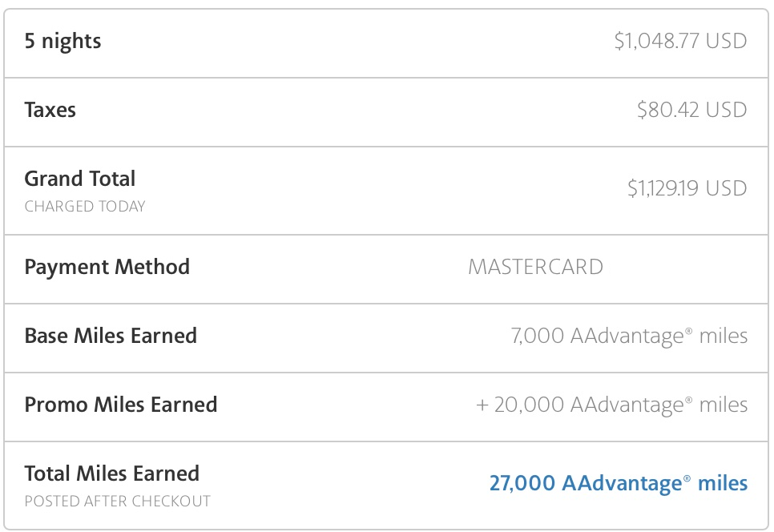Click the plus sign before 20,000

pyautogui.click(x=482, y=405)
